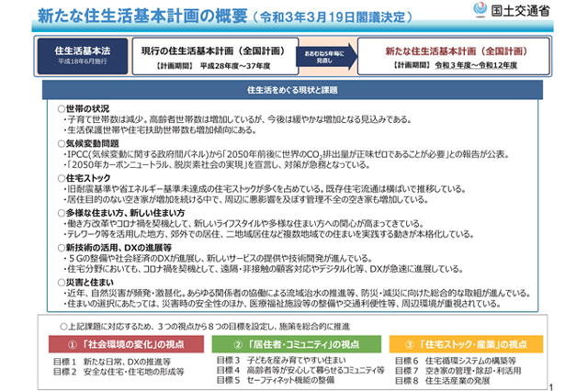The height and width of the screenshot is (391, 588).
Task: Click 目標４ 高齢者等が安心して暮らせるコミュニティ等
Action: click(x=300, y=371)
